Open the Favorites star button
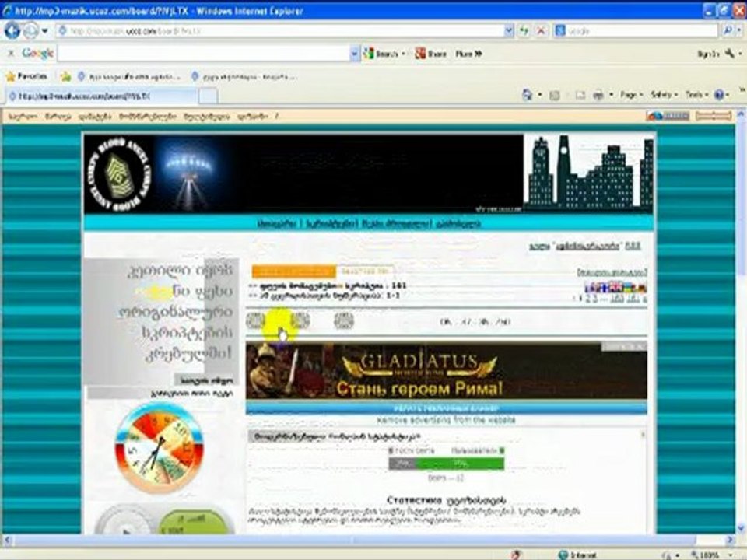Image resolution: width=747 pixels, height=560 pixels. click(26, 76)
